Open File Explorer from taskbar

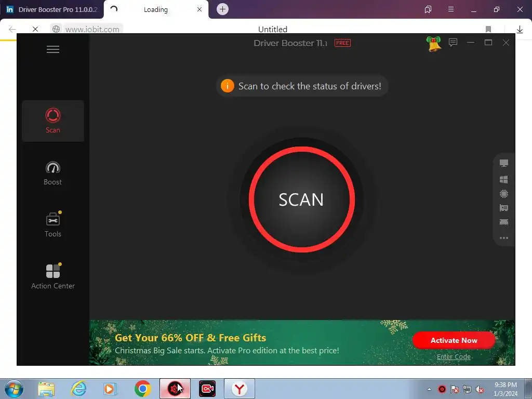[46, 389]
